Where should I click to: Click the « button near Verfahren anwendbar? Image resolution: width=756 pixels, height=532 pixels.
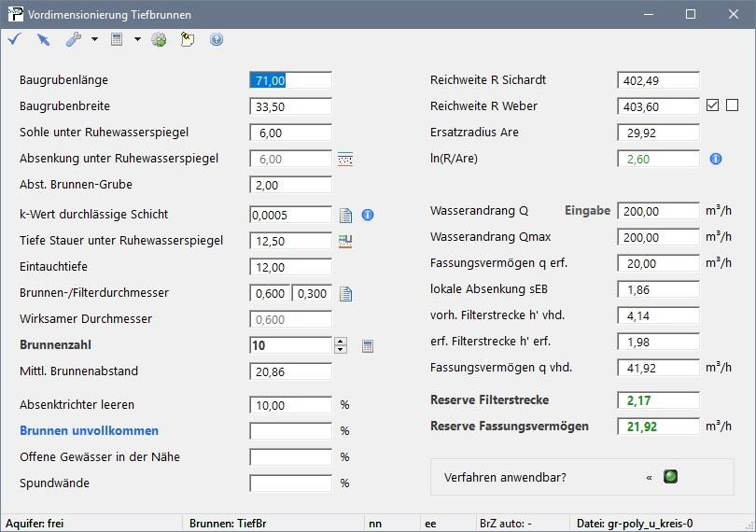(649, 477)
